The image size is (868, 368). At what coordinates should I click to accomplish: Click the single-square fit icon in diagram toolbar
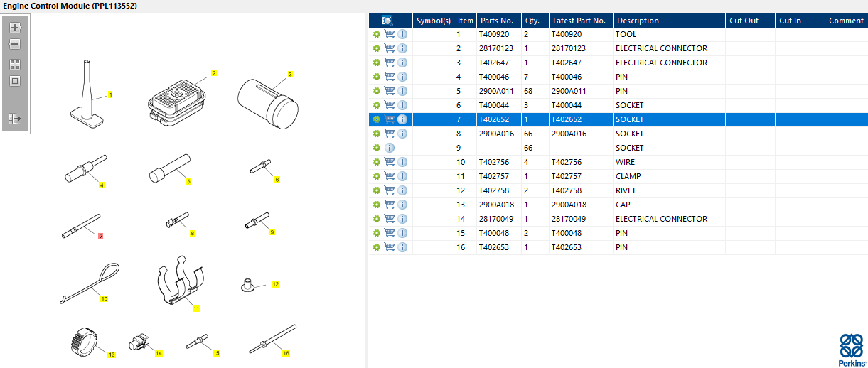coord(15,81)
